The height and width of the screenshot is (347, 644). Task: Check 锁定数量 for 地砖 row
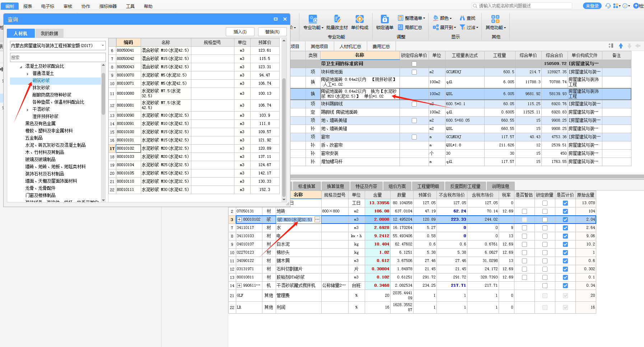(x=545, y=211)
